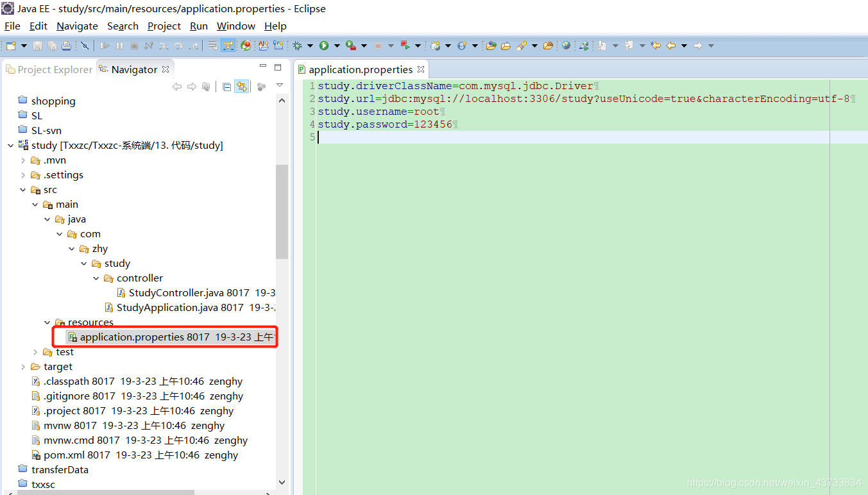
Task: Click the Resume debug icon
Action: coord(105,46)
